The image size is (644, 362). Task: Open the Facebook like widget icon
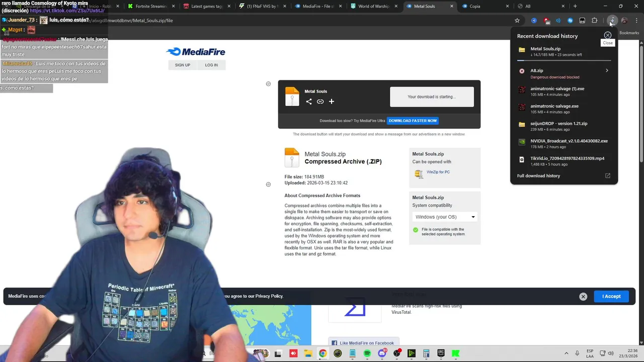point(334,343)
